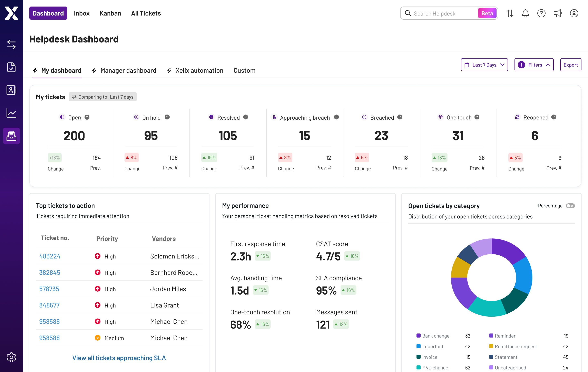Open the contacts sidebar icon
Screen dimensions: 588x372
tap(11, 90)
